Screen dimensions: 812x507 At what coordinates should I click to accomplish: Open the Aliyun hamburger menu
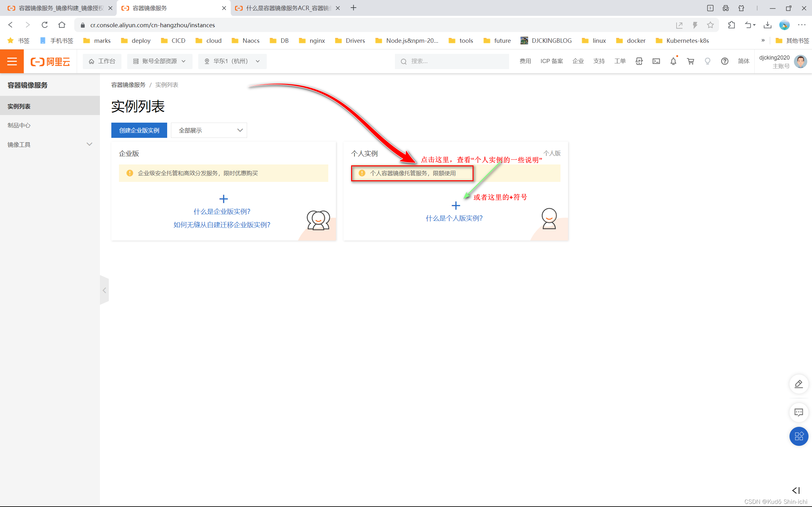click(12, 61)
